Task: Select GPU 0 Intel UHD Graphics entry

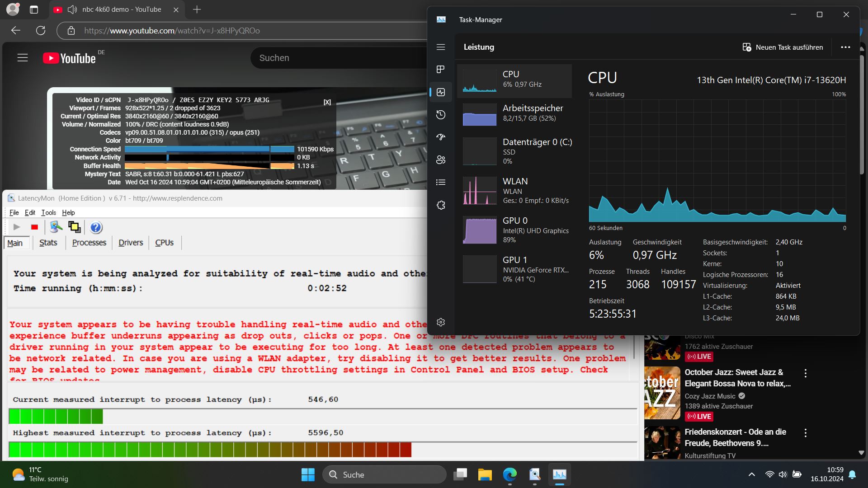Action: pos(515,230)
